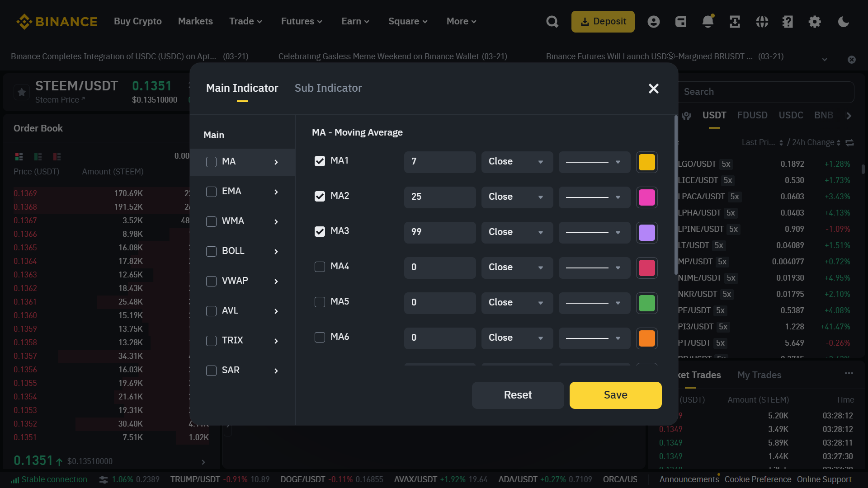Change MA5 green color swatch

coord(647,303)
